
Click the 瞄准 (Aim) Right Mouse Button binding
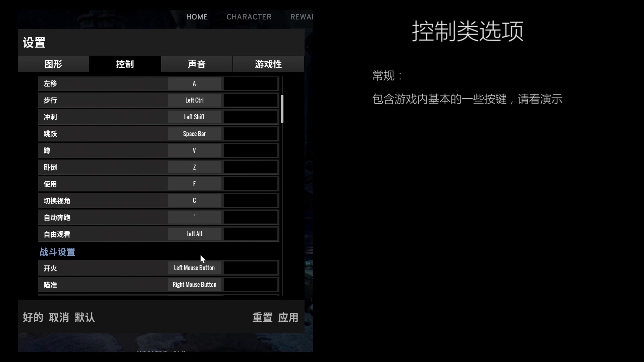tap(194, 284)
